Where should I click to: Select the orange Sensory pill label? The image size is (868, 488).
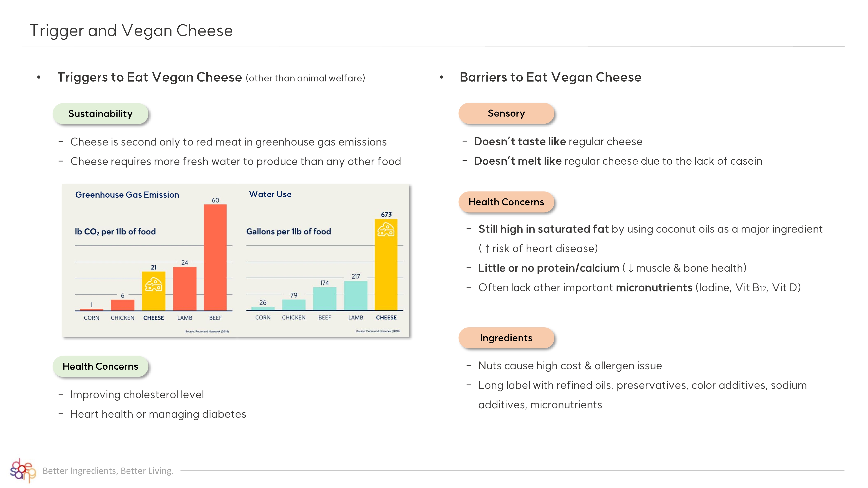(x=506, y=113)
